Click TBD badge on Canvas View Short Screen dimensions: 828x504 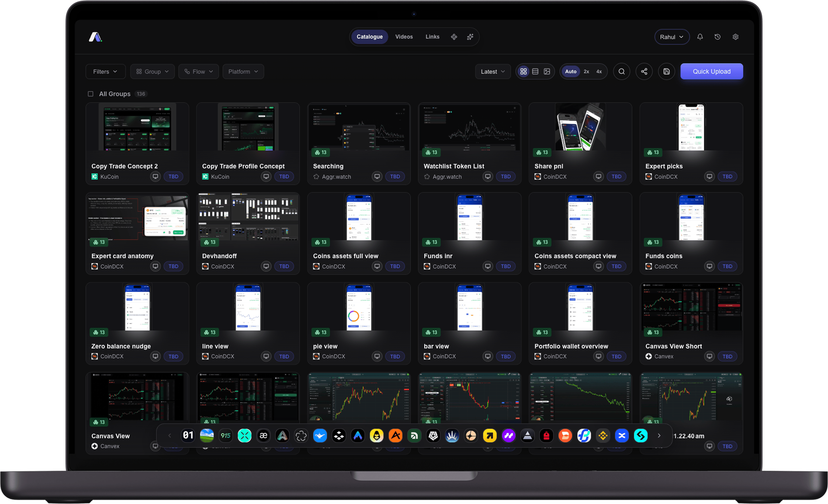tap(727, 356)
